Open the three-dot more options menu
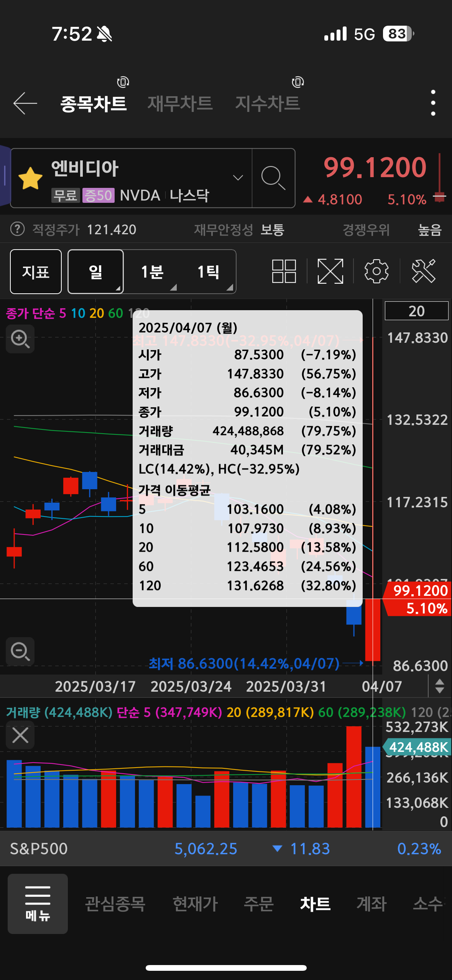This screenshot has height=980, width=452. tap(433, 103)
